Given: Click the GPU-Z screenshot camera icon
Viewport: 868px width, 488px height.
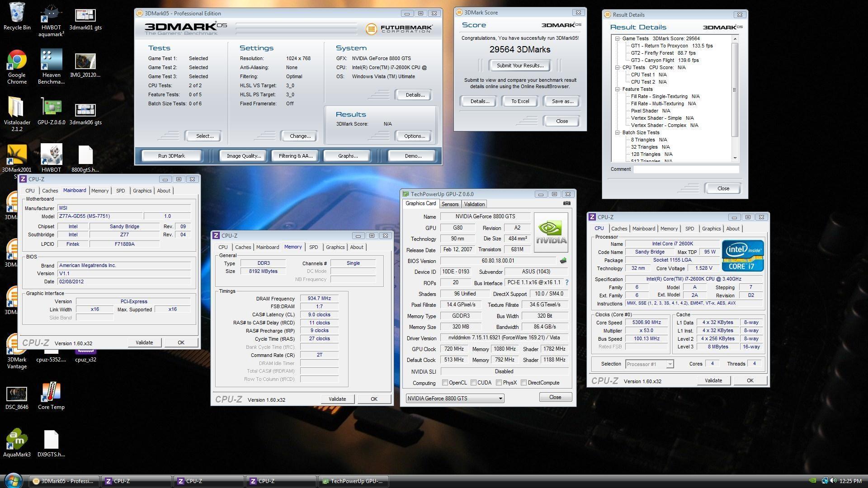Looking at the screenshot, I should tap(566, 203).
